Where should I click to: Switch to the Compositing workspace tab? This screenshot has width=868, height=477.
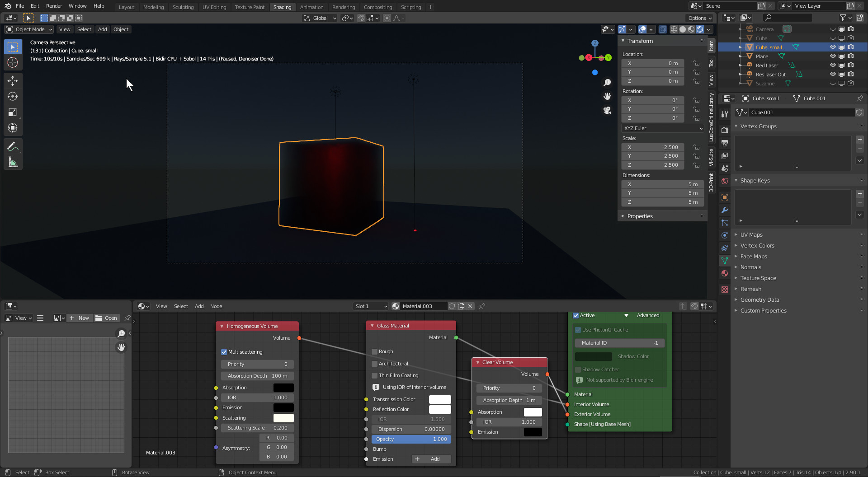pyautogui.click(x=377, y=7)
